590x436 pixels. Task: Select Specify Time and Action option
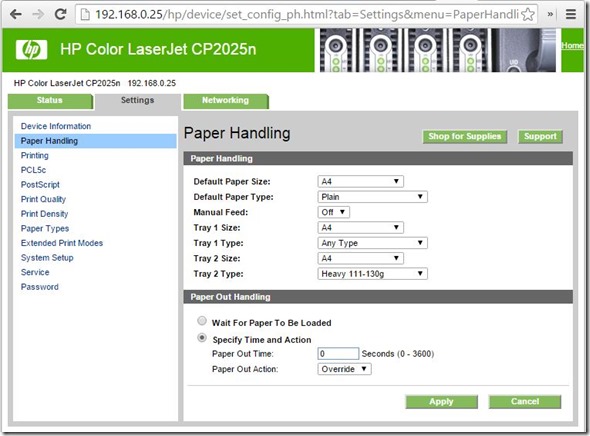tap(202, 338)
